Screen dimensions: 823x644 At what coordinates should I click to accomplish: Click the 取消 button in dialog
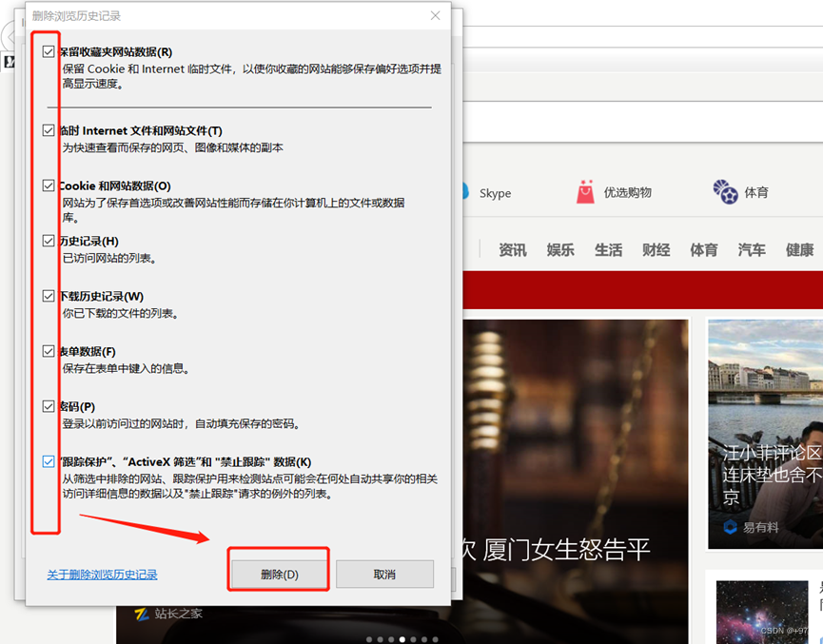384,575
